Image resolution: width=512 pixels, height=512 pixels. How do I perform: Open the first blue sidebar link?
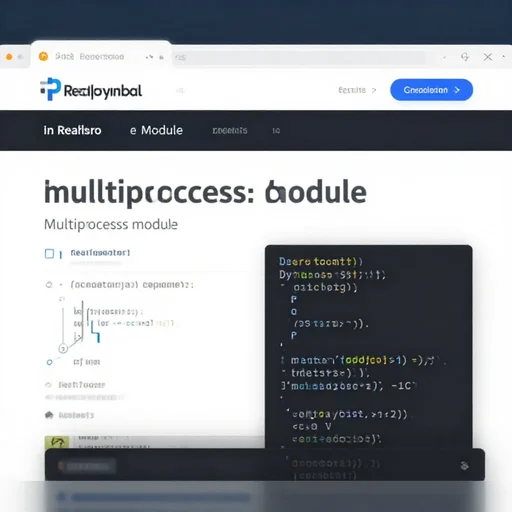[x=100, y=253]
